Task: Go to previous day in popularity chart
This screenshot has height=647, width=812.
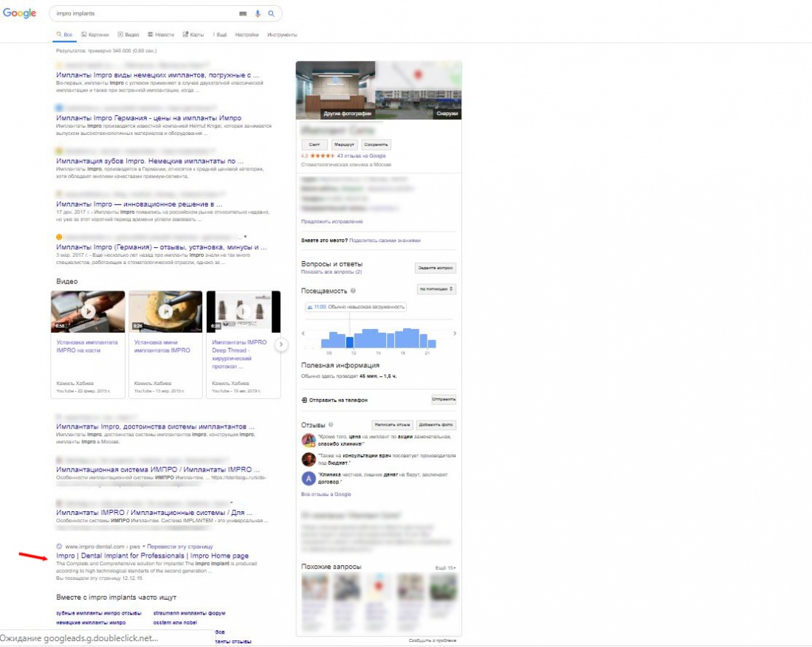Action: pos(304,333)
